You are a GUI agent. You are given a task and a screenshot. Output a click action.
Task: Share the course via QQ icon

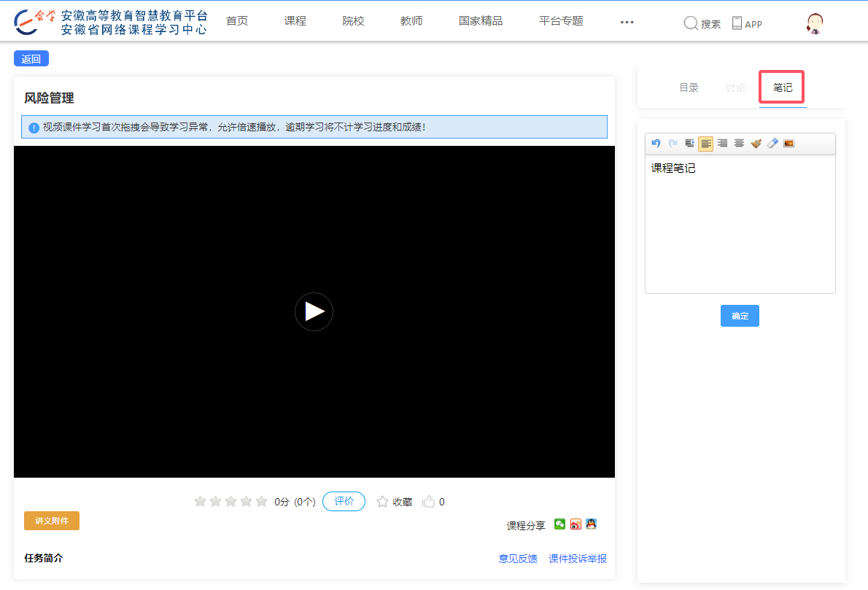592,524
